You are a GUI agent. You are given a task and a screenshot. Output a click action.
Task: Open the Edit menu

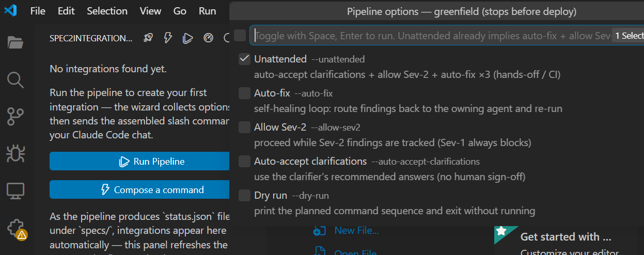point(66,11)
